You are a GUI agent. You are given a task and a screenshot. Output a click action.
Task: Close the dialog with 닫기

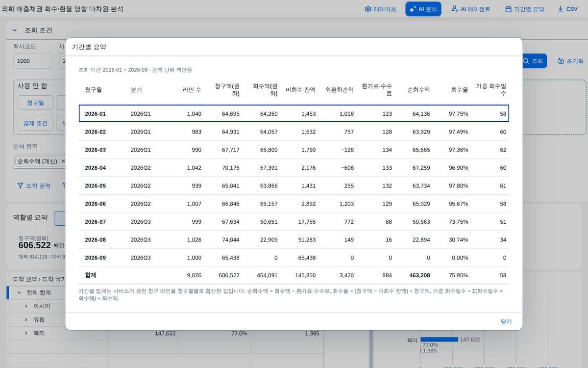point(506,321)
